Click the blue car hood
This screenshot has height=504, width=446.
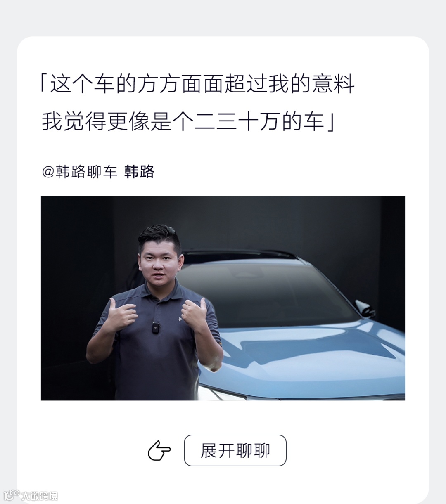(x=306, y=355)
